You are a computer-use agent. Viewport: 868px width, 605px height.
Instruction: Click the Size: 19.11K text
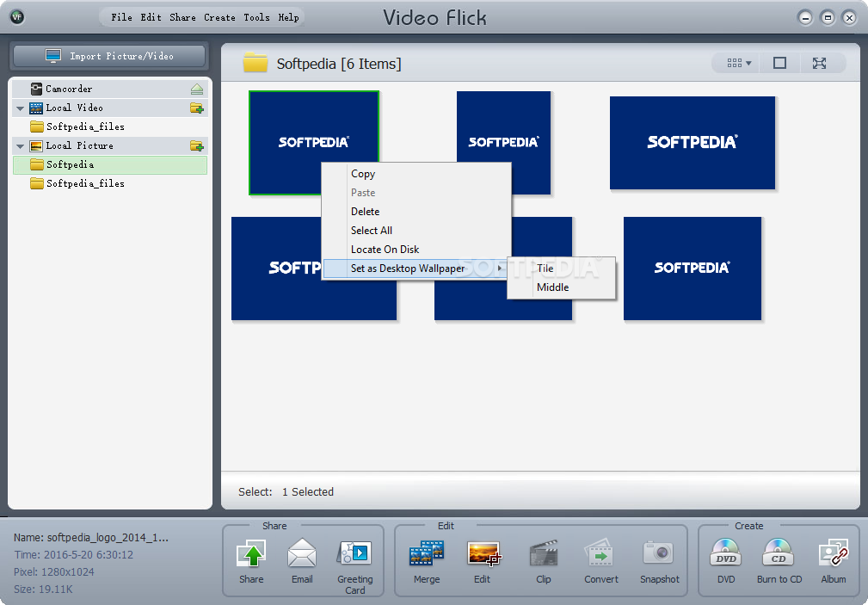(x=43, y=589)
